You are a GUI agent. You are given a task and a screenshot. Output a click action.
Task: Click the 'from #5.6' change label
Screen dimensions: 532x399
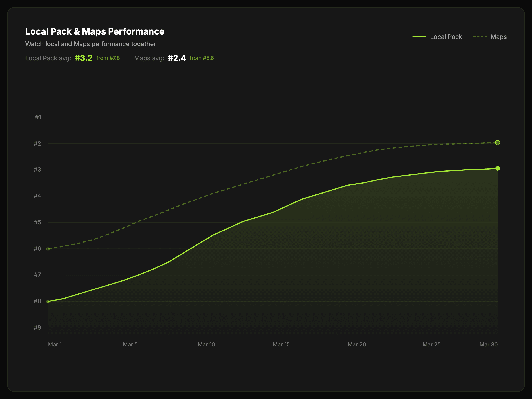point(201,58)
